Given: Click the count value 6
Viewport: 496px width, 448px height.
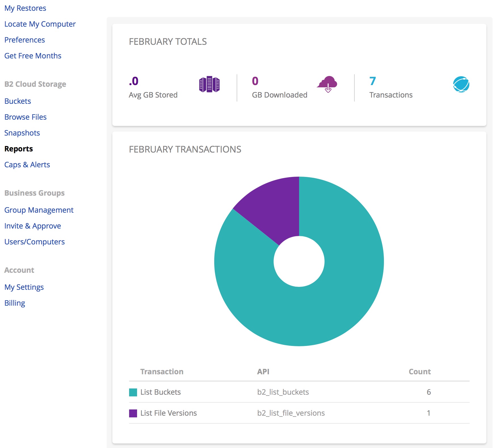Looking at the screenshot, I should point(429,392).
